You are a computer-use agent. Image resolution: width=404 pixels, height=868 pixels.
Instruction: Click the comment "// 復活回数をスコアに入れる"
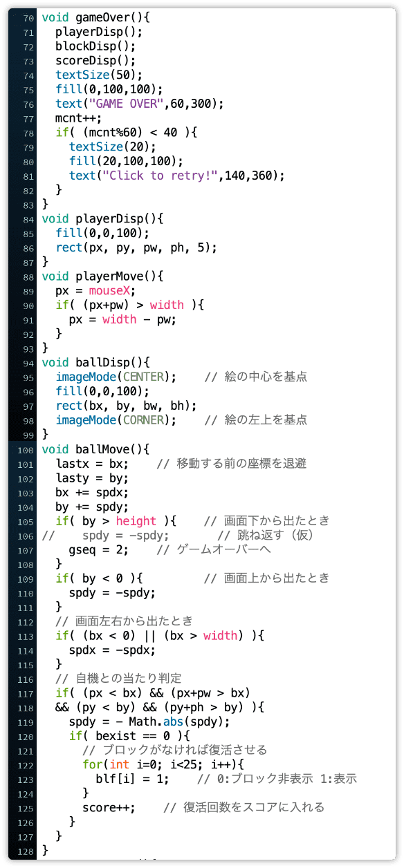[x=244, y=807]
